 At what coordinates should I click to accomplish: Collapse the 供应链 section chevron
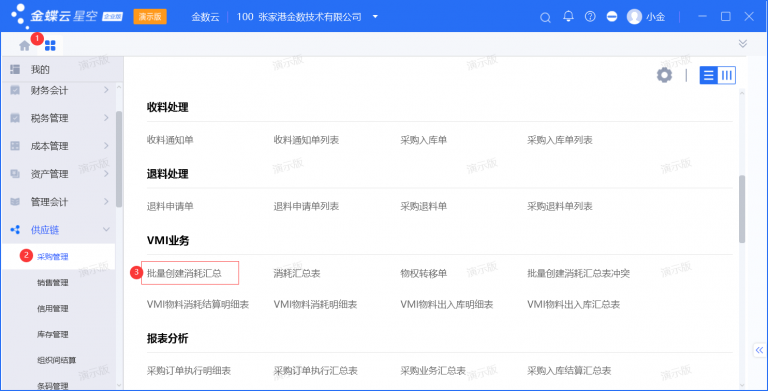[106, 229]
